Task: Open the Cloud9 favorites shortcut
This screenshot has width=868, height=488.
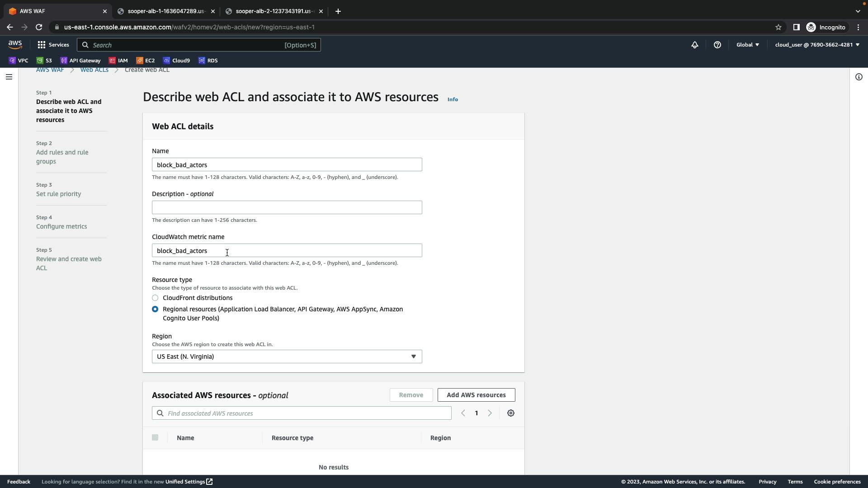Action: click(176, 61)
